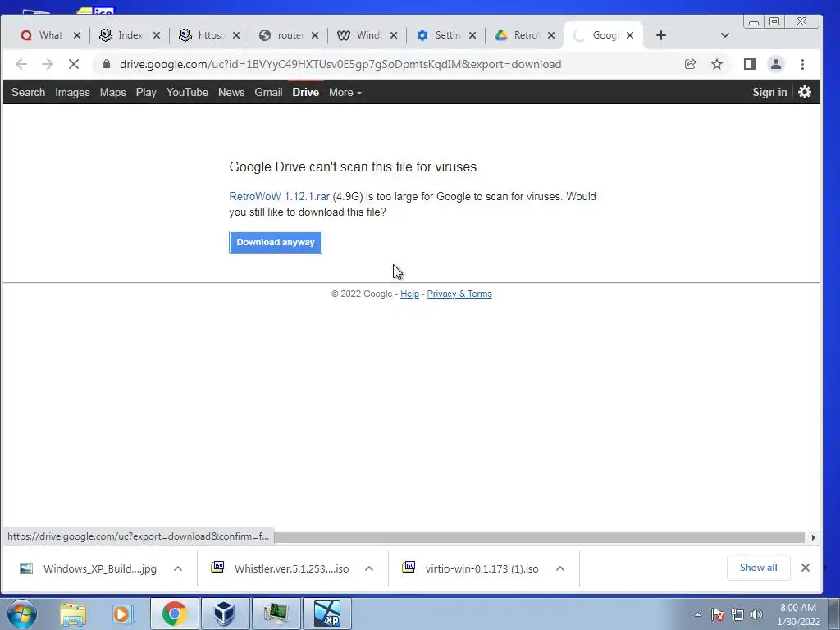The height and width of the screenshot is (630, 840).
Task: Go to Google Search from black bar
Action: click(29, 92)
